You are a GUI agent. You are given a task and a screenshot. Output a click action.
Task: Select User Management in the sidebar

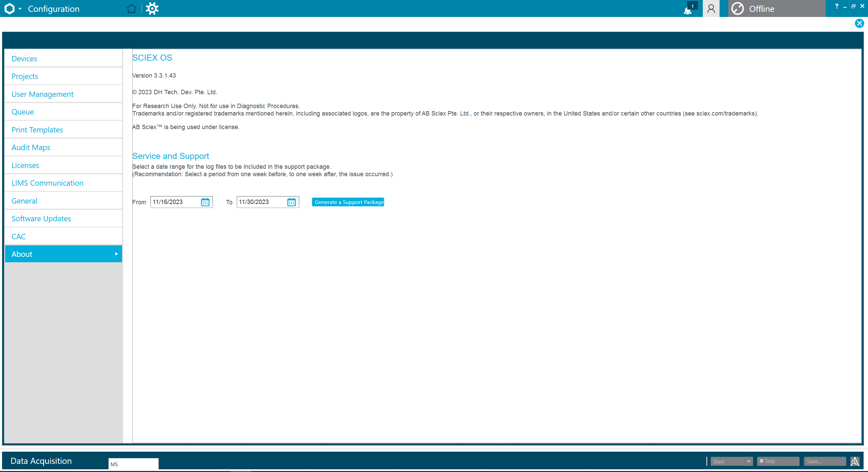pyautogui.click(x=63, y=94)
